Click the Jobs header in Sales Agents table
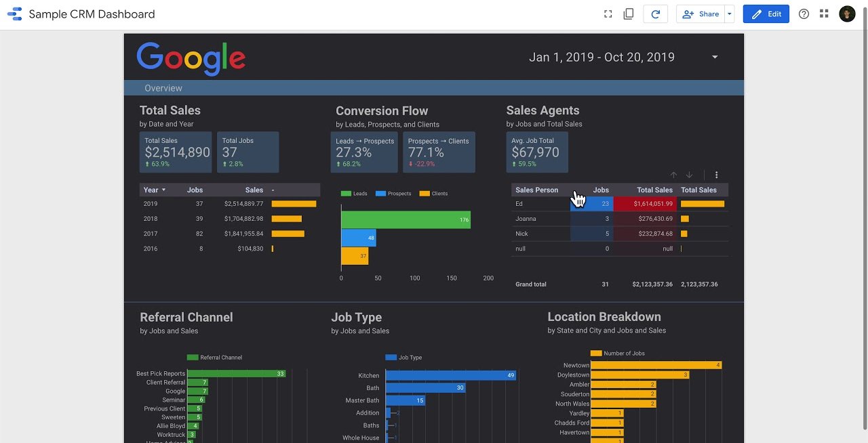868x443 pixels. click(x=601, y=190)
